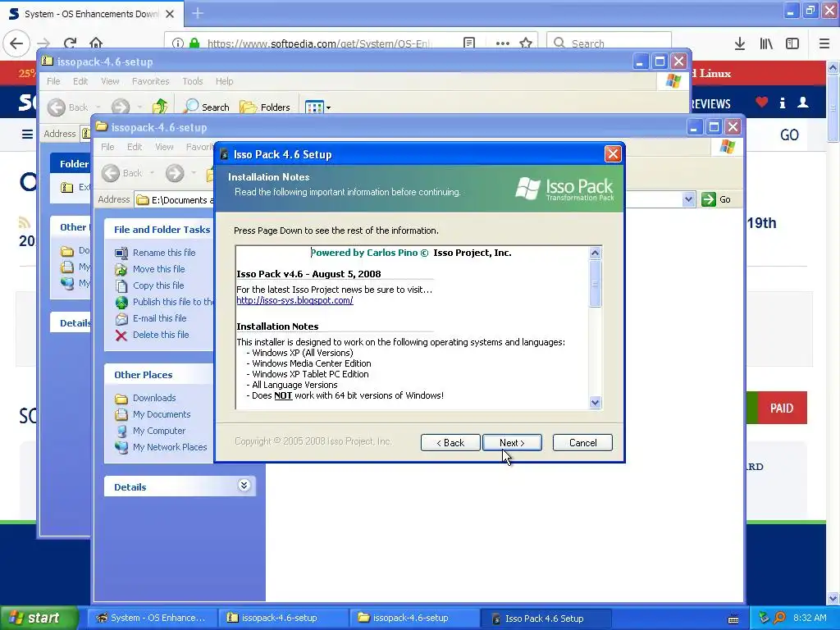The width and height of the screenshot is (840, 630).
Task: Open My Network Places
Action: click(170, 447)
